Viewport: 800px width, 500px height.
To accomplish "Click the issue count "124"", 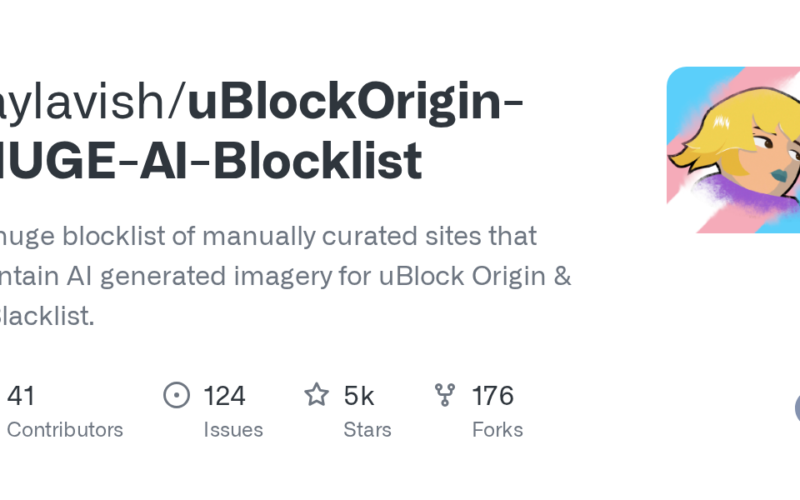I will tap(224, 396).
